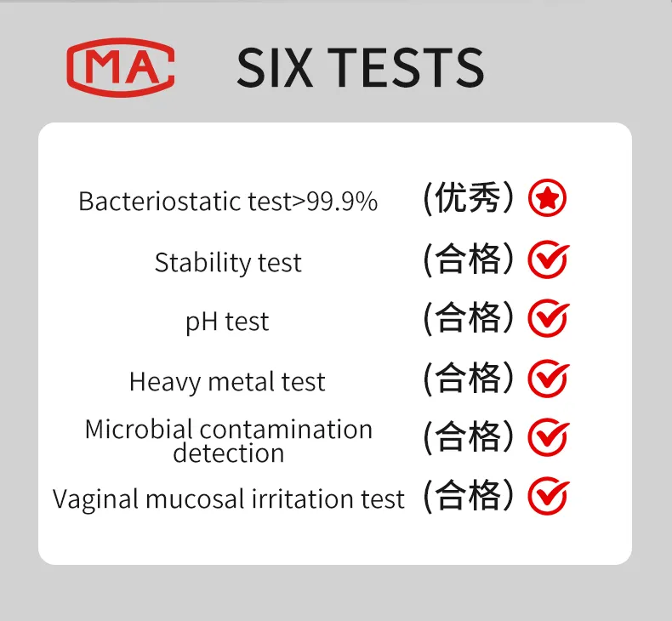Select the Vaginal mucosal irritation test label
The image size is (672, 621).
[x=229, y=499]
